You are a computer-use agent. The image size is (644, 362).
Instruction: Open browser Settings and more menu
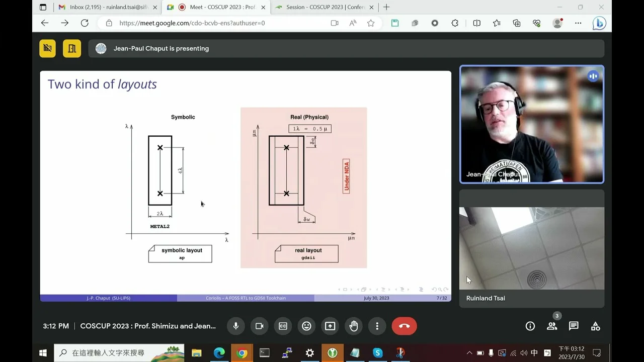coord(578,23)
